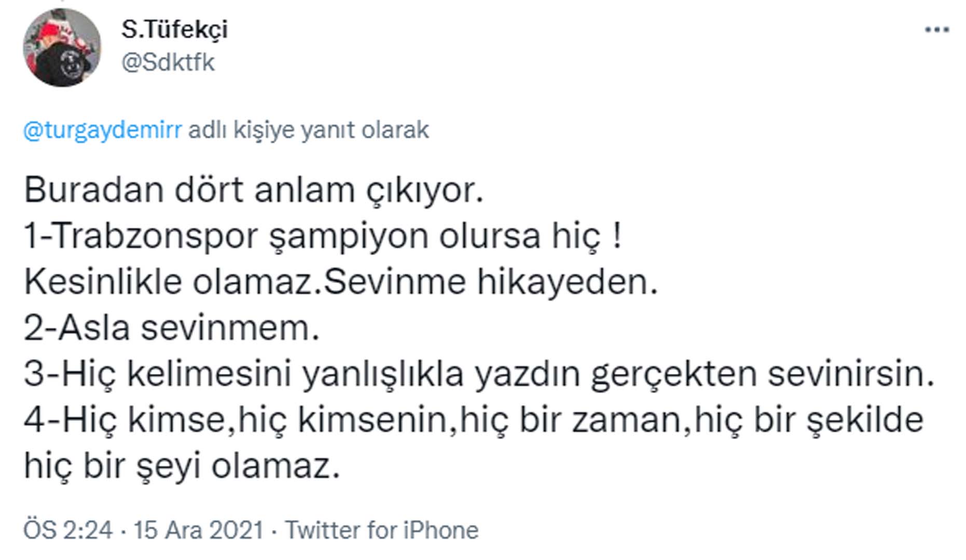Viewport: 966px width, 560px height.
Task: Click the Twitter for iPhone source label
Action: click(383, 530)
